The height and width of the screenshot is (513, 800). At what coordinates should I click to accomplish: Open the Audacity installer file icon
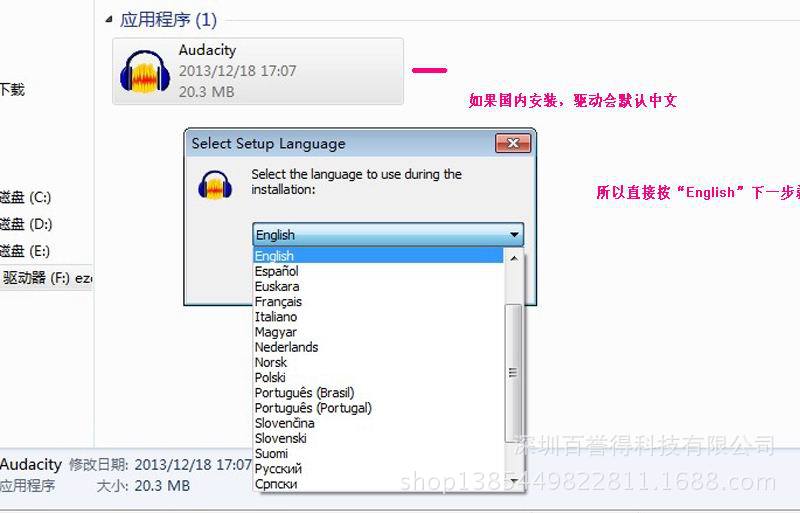[145, 71]
